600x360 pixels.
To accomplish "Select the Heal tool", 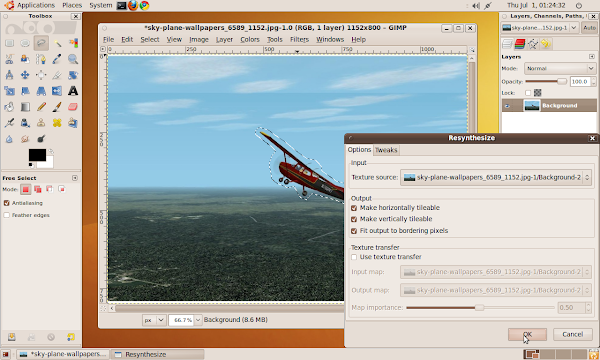I will [57, 123].
